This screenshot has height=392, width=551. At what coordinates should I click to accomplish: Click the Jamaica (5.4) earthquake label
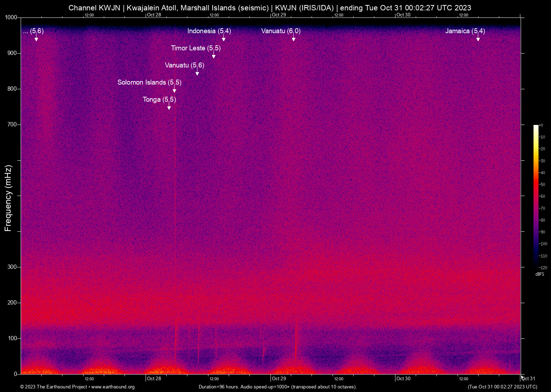pos(465,31)
